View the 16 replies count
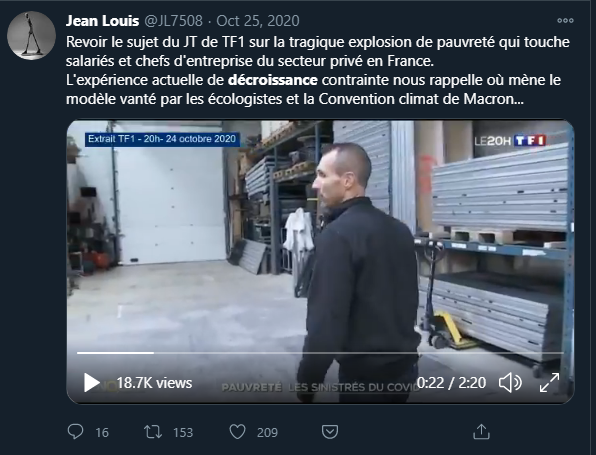 (x=102, y=433)
